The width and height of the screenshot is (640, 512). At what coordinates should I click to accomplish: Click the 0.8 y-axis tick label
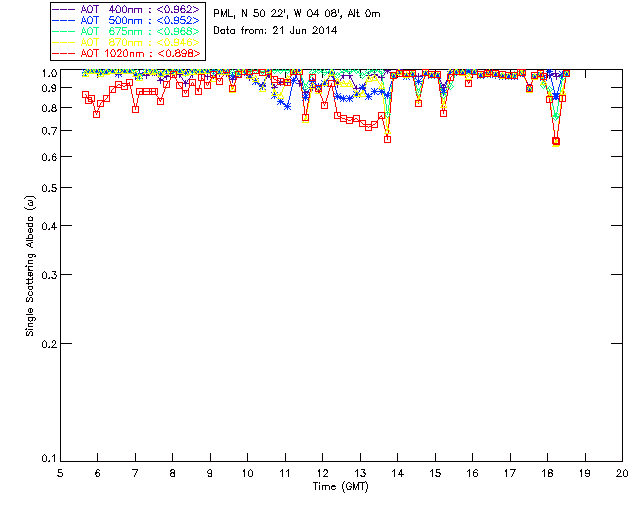(x=49, y=108)
